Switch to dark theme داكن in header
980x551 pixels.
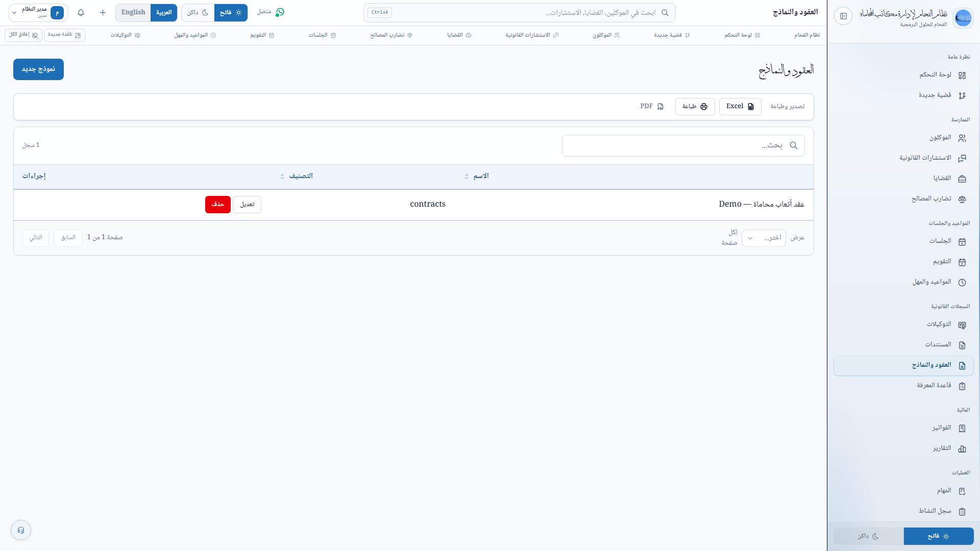[198, 13]
